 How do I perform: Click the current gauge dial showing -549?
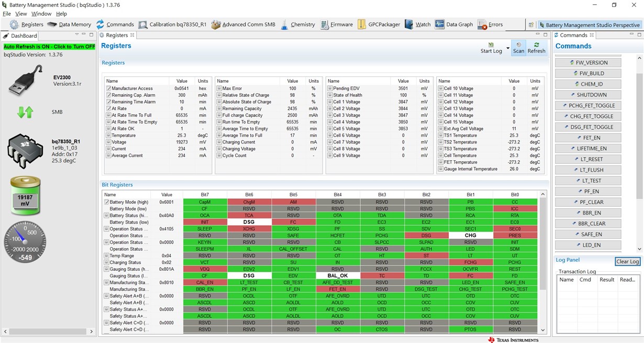pos(25,243)
